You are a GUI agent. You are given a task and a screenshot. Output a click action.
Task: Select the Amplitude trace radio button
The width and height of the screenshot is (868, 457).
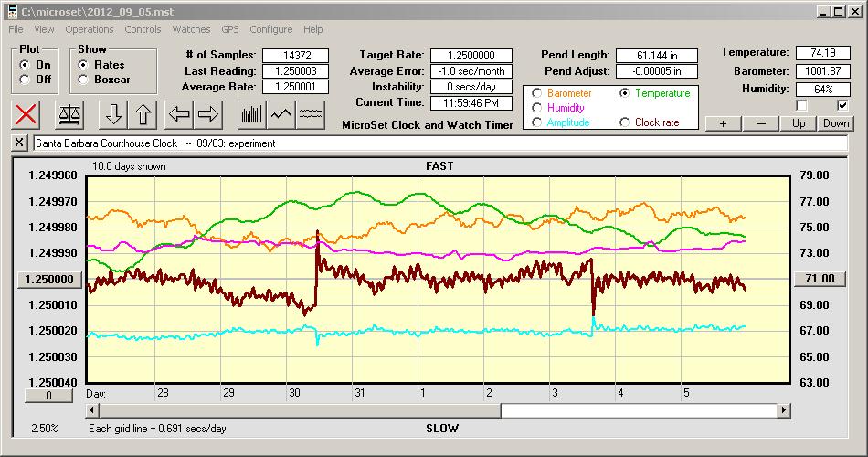536,122
